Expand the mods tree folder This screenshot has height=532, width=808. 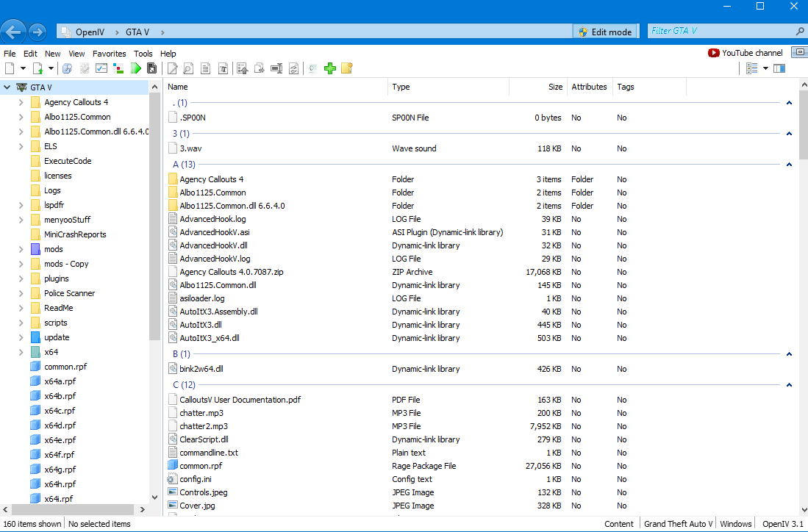(x=21, y=249)
